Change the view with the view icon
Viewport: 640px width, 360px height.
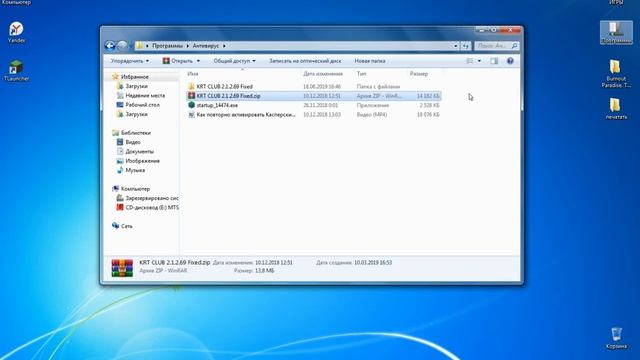(470, 61)
